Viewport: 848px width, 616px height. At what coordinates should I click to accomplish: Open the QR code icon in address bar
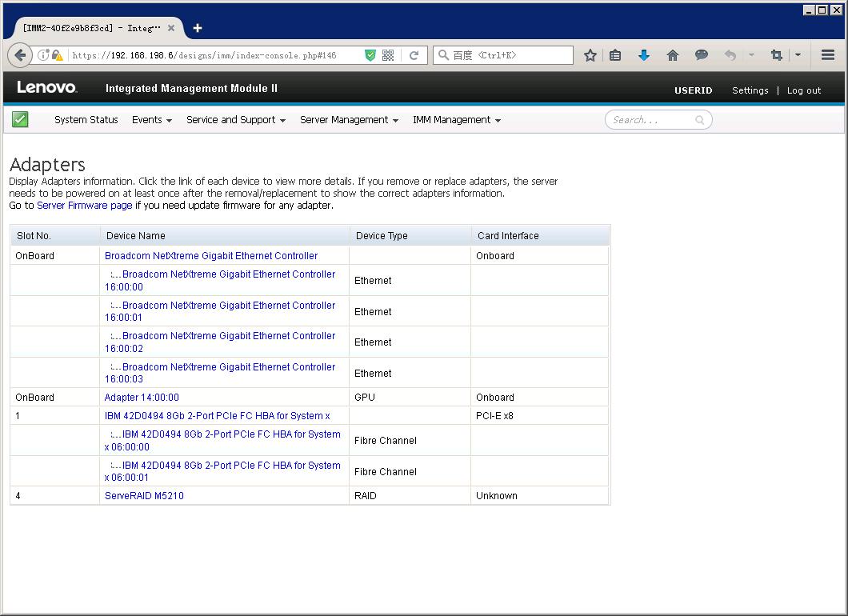pyautogui.click(x=388, y=55)
